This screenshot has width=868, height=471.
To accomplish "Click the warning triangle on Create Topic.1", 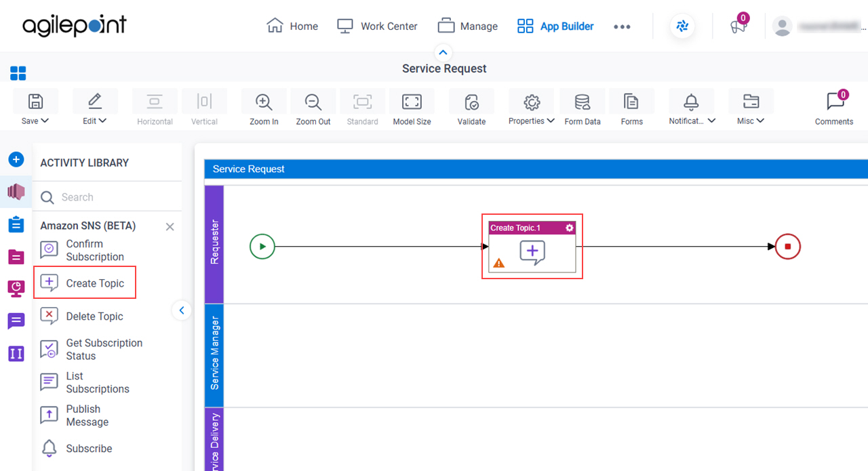I will pos(498,263).
